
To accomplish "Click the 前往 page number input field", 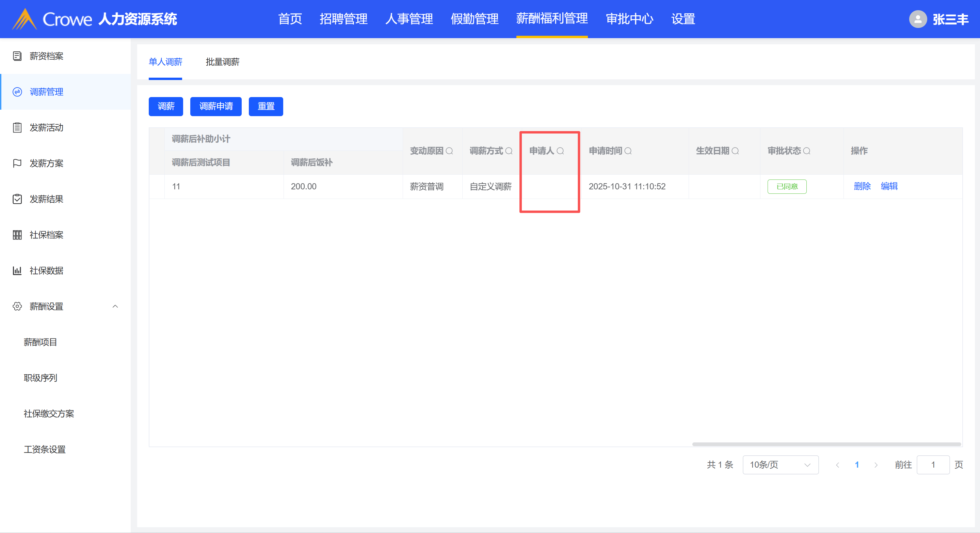I will (933, 465).
